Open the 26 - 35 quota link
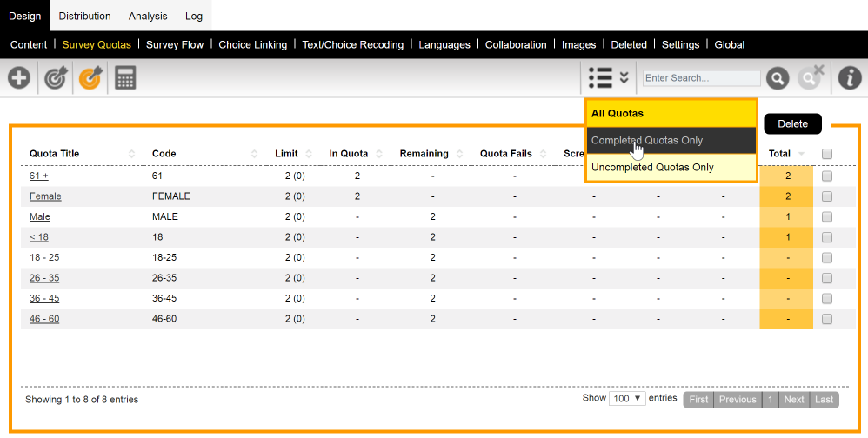Image resolution: width=868 pixels, height=438 pixels. click(44, 278)
